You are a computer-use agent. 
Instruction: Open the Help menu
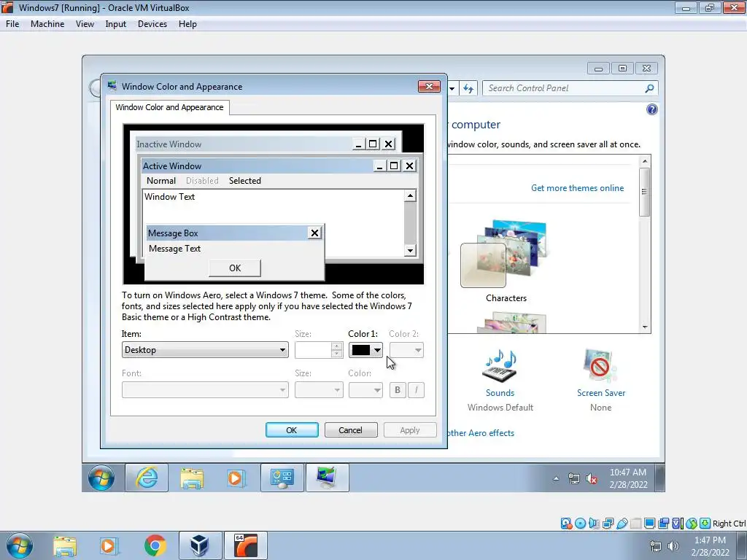[x=187, y=24]
